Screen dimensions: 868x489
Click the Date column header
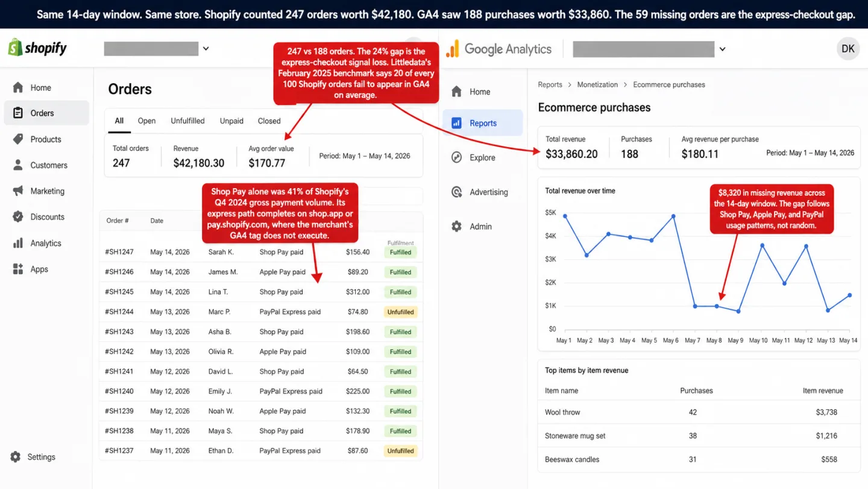(157, 221)
